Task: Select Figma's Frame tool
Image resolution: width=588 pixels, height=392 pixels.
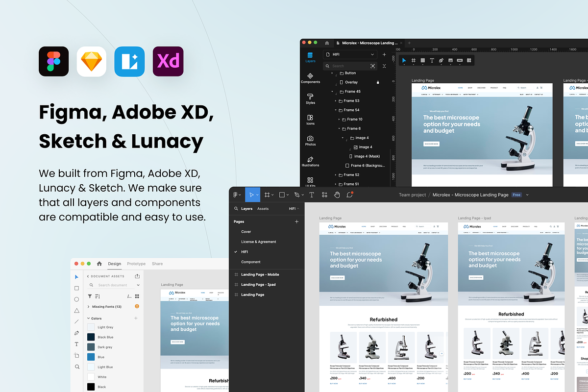Action: click(267, 195)
